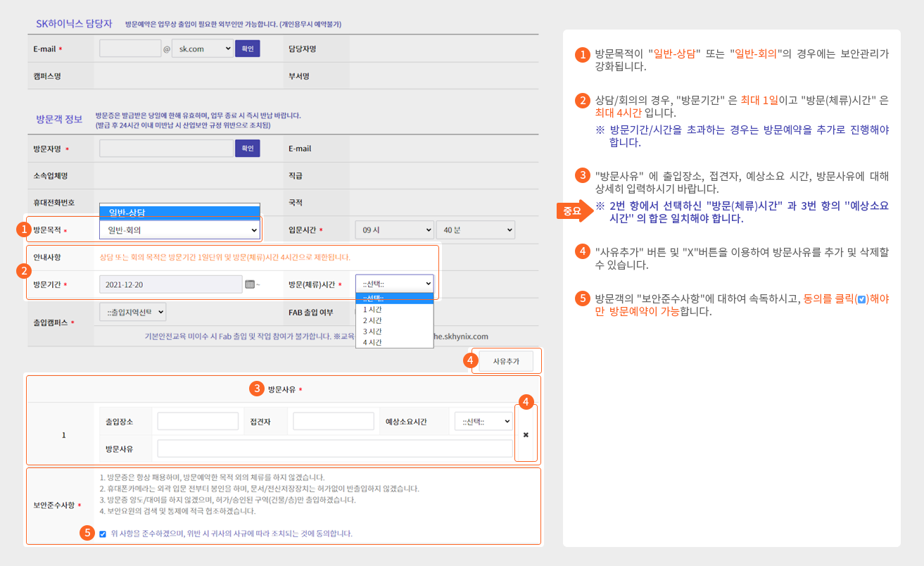
Task: Open the sk.com email domain dropdown
Action: click(x=202, y=49)
